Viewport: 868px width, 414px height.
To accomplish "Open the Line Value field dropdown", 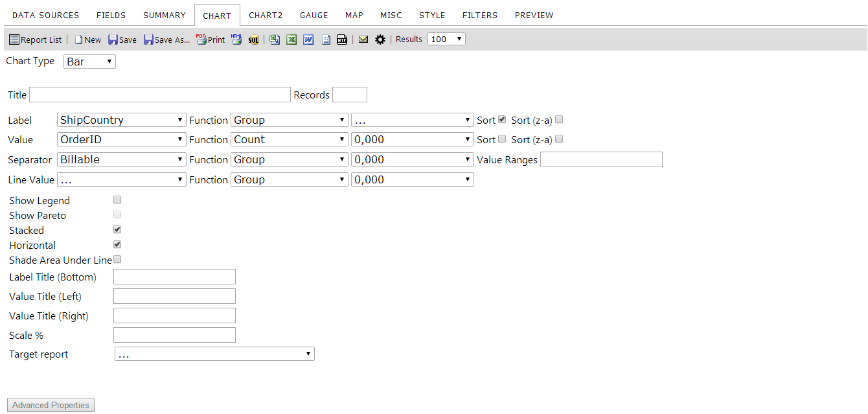I will (x=122, y=179).
